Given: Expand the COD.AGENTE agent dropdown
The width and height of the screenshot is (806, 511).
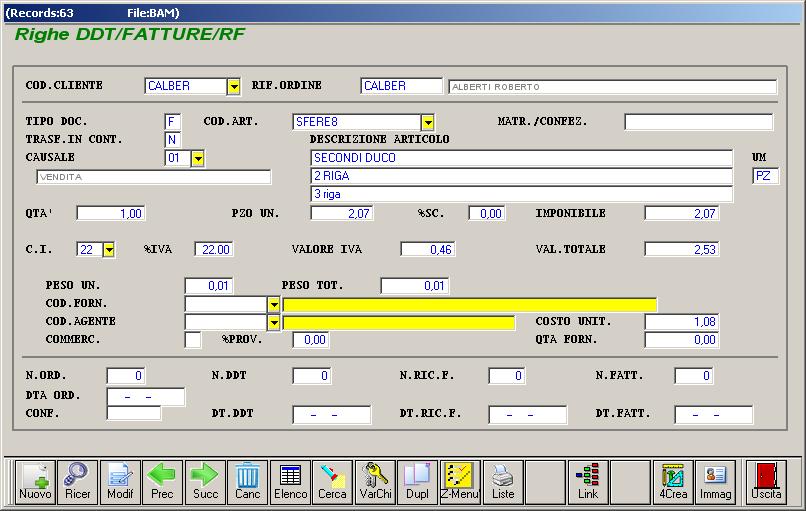Looking at the screenshot, I should pyautogui.click(x=273, y=322).
